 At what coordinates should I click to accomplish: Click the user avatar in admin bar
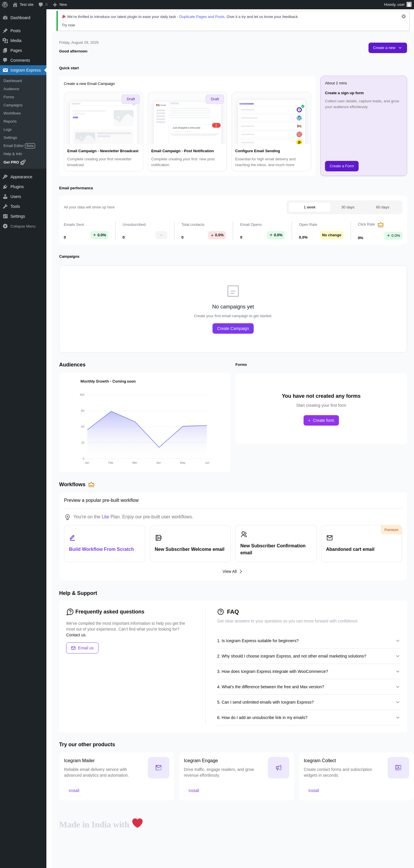point(409,4)
